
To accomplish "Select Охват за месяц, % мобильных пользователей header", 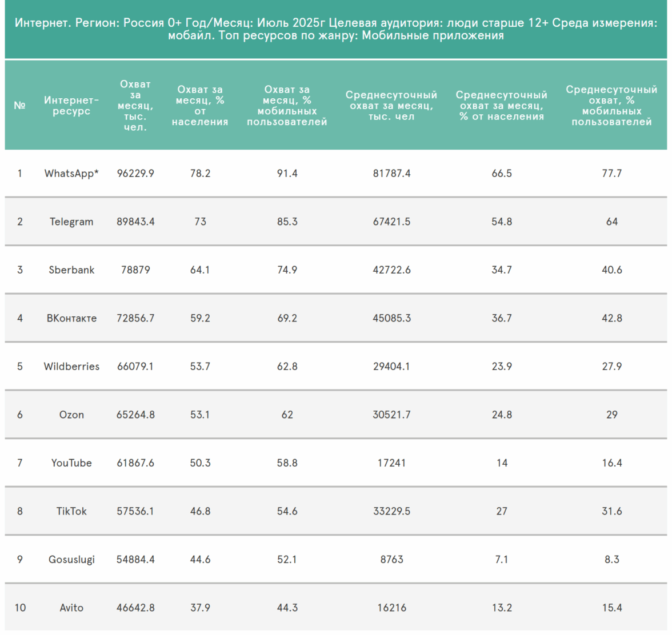I will pyautogui.click(x=287, y=106).
